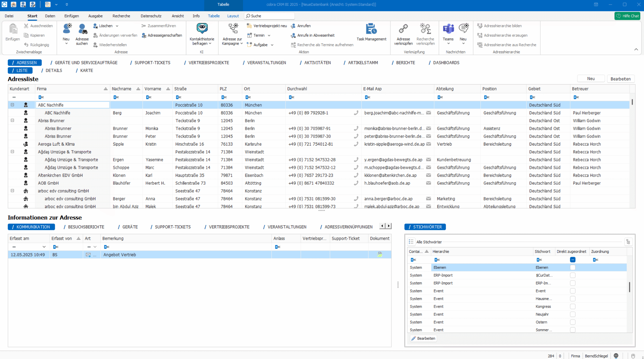Screen dimensions: 644x359
Task: Open Adresse suchen binoculars icon
Action: tap(82, 29)
